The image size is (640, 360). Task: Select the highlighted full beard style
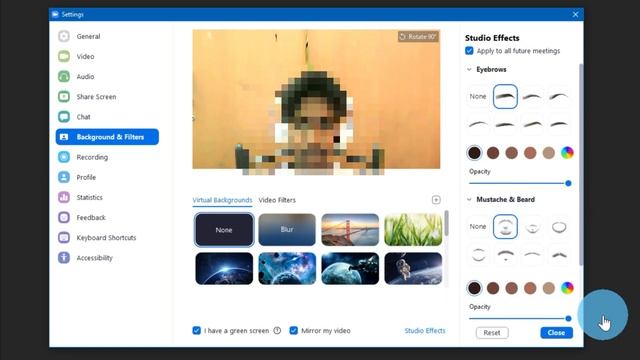tap(505, 227)
